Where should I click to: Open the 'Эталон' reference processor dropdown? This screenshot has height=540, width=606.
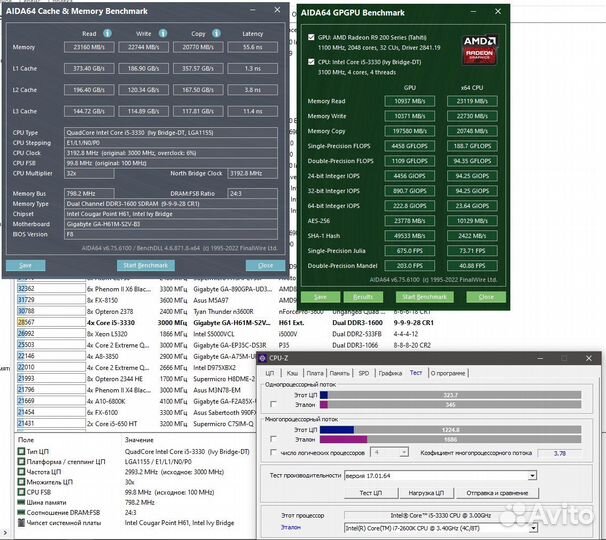click(x=533, y=527)
